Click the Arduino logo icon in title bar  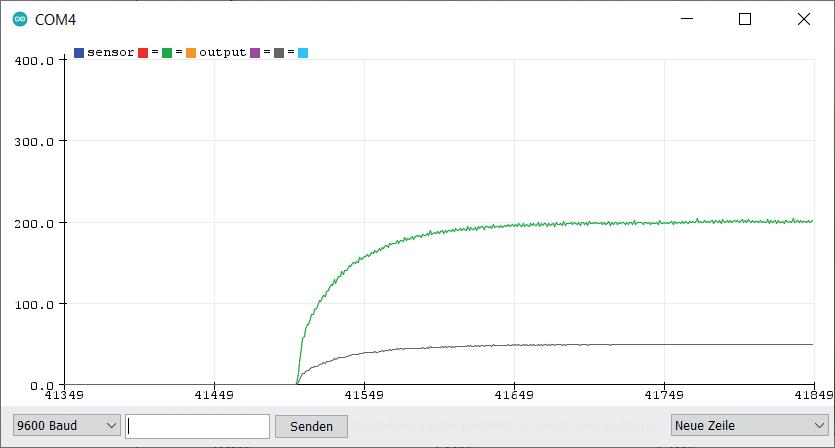point(20,19)
